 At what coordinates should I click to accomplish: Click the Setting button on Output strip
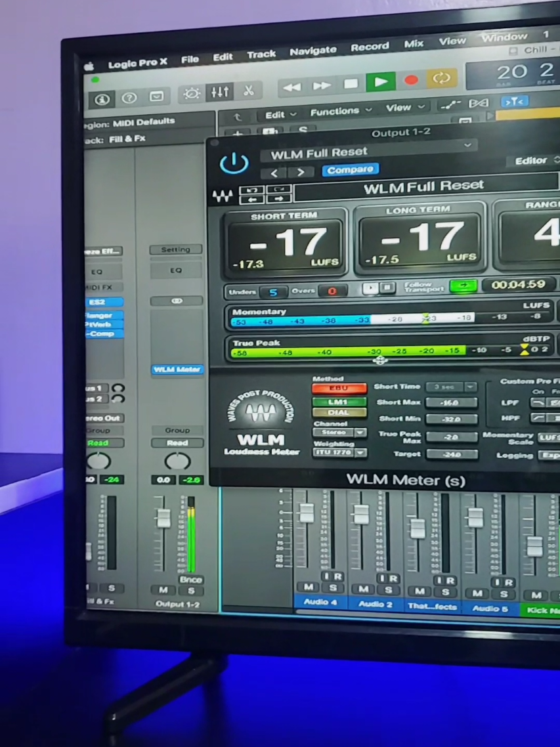[176, 249]
